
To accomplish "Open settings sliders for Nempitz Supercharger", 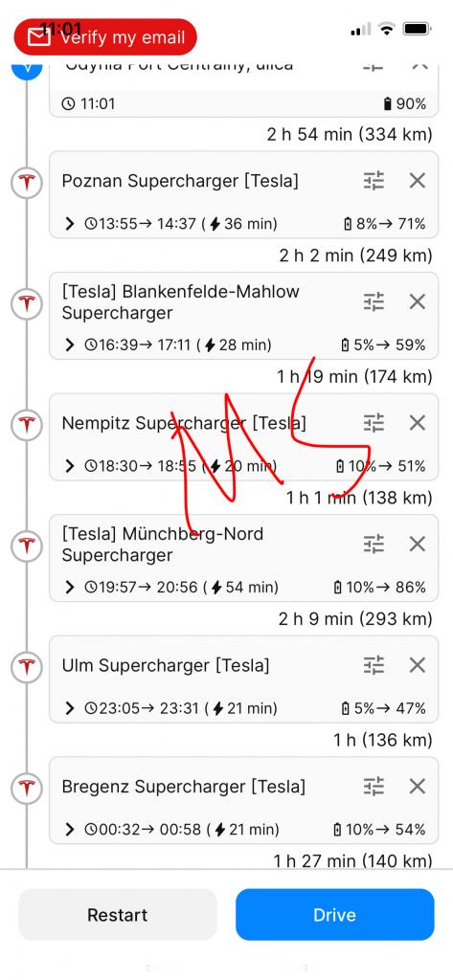I will (374, 423).
